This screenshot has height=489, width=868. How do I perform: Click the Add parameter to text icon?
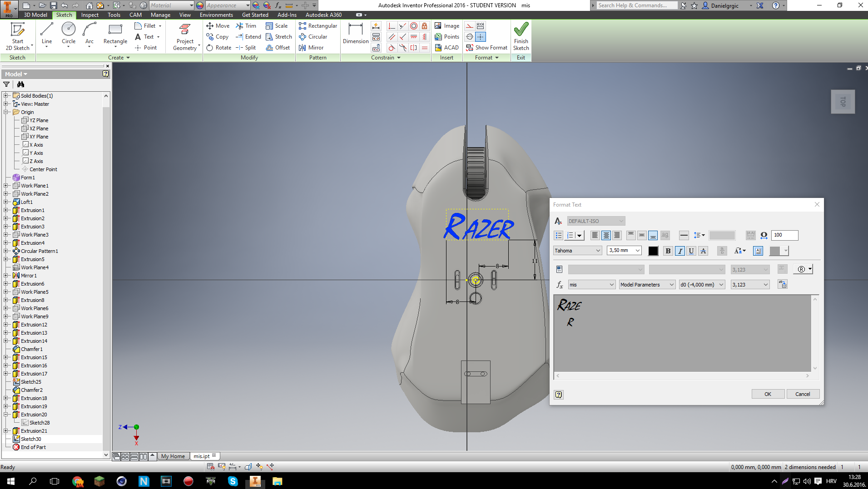782,285
